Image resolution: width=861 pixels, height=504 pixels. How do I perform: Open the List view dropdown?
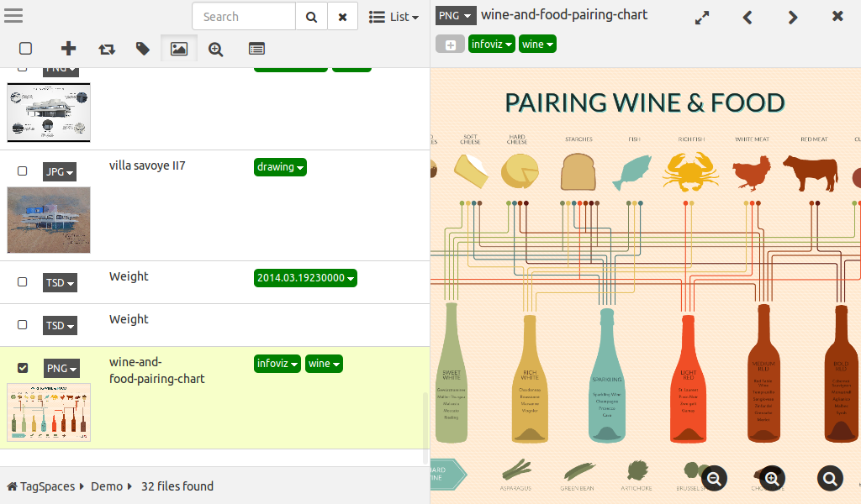[x=394, y=17]
